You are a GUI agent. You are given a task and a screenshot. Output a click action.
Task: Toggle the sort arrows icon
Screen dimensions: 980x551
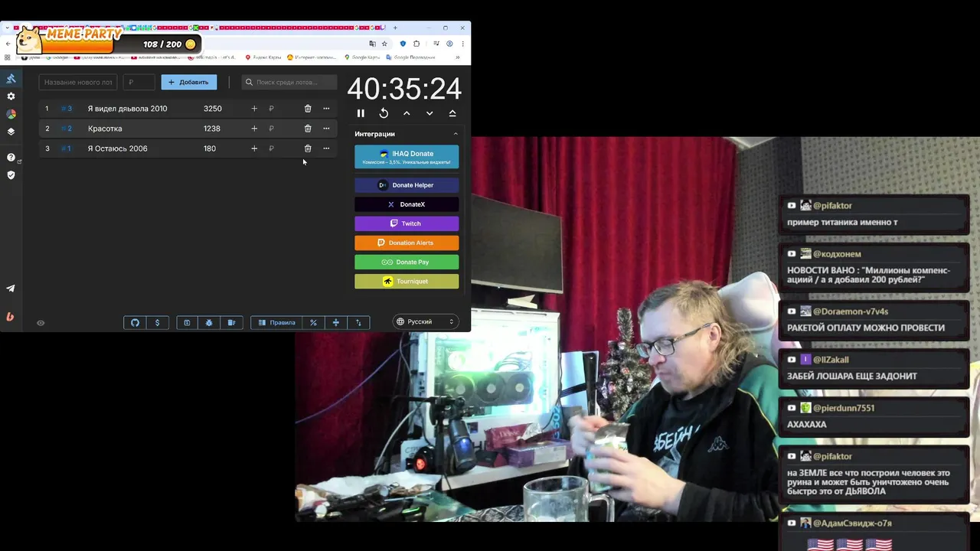point(358,323)
